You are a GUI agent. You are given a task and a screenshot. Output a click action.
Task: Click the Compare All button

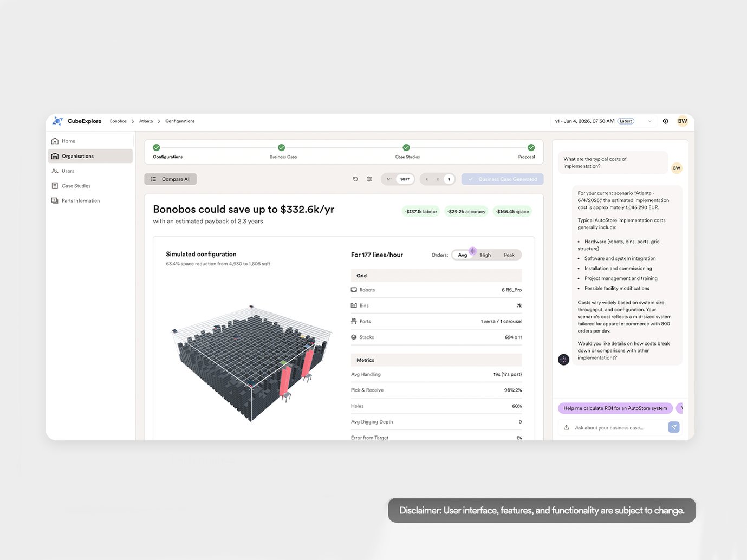click(171, 179)
